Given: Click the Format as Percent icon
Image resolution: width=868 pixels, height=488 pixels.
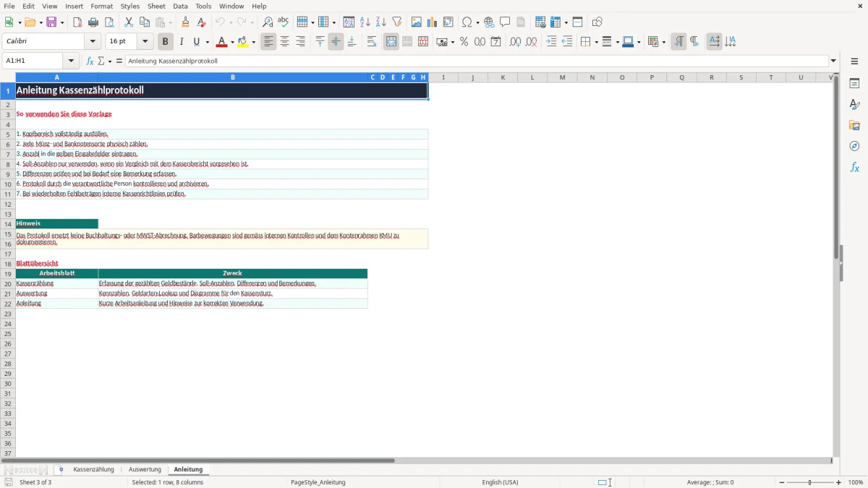Looking at the screenshot, I should click(464, 42).
